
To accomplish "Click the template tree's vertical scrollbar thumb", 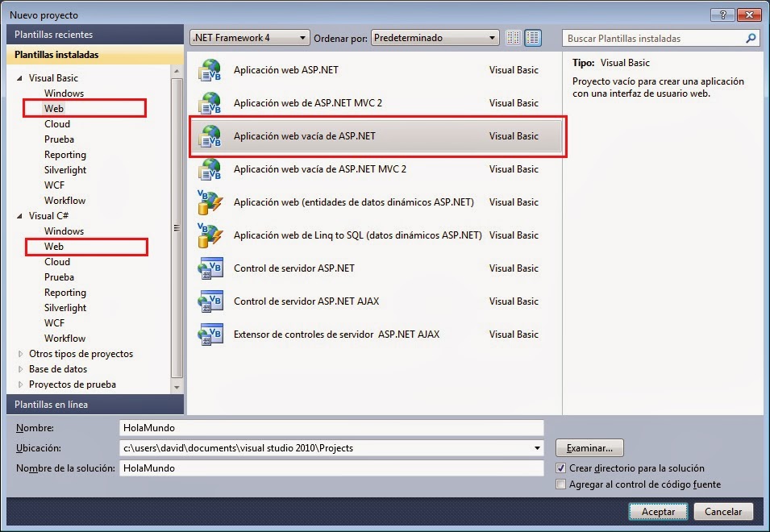I will point(177,228).
